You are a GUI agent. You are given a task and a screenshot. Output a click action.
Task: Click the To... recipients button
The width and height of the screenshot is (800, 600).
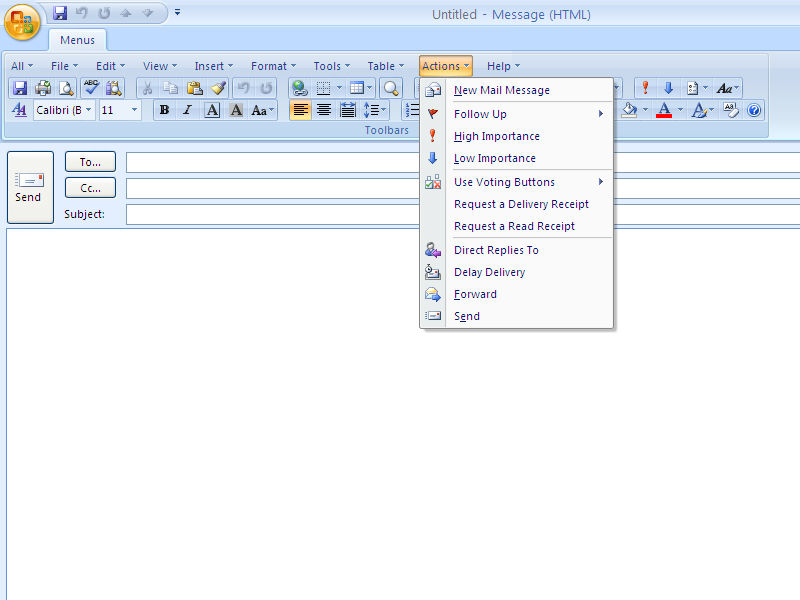tap(90, 162)
